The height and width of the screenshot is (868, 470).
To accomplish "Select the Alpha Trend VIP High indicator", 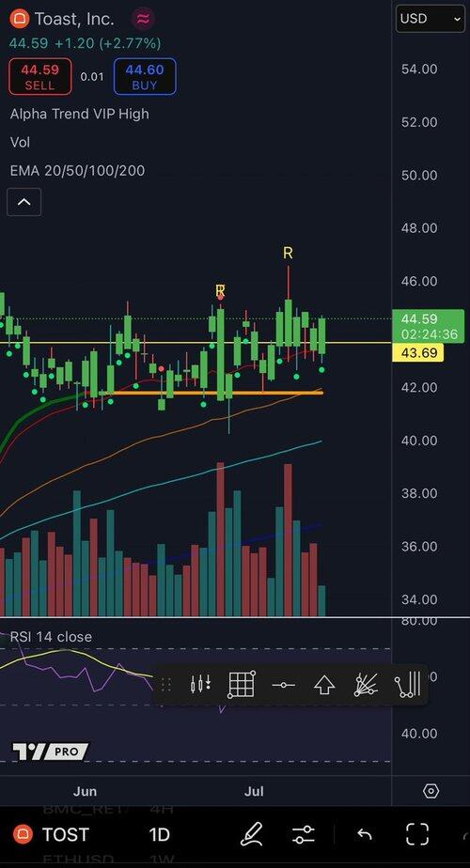I will [79, 114].
